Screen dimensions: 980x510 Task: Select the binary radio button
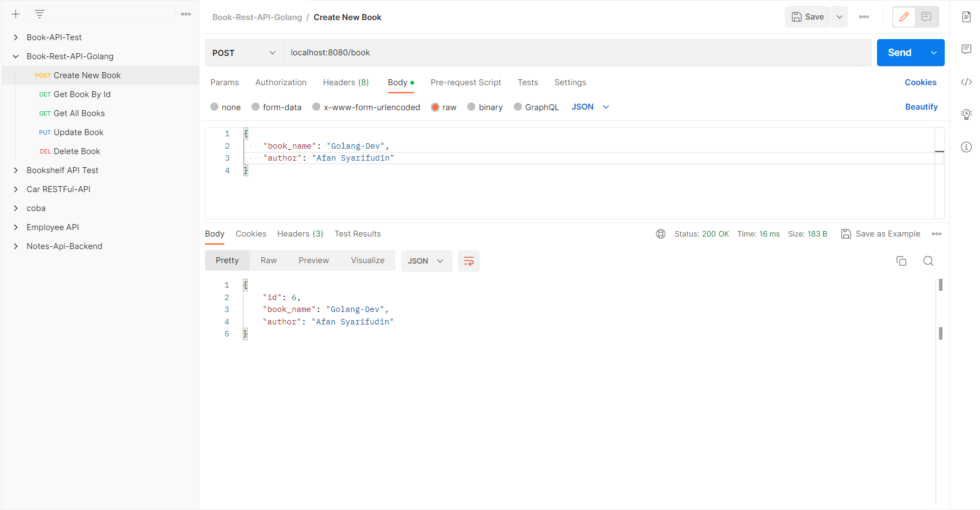(472, 107)
